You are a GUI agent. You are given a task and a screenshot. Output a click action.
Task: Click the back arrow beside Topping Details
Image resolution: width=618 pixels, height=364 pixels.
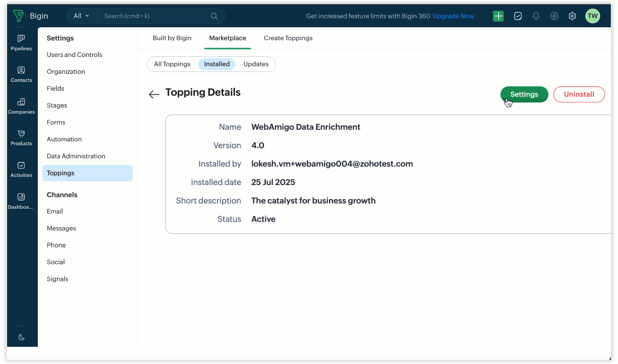pos(154,94)
